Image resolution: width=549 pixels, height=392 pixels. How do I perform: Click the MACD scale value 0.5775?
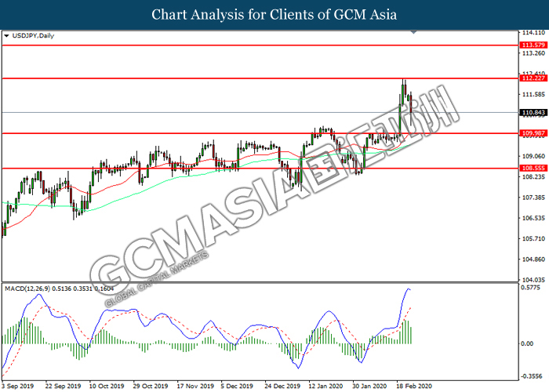(531, 288)
